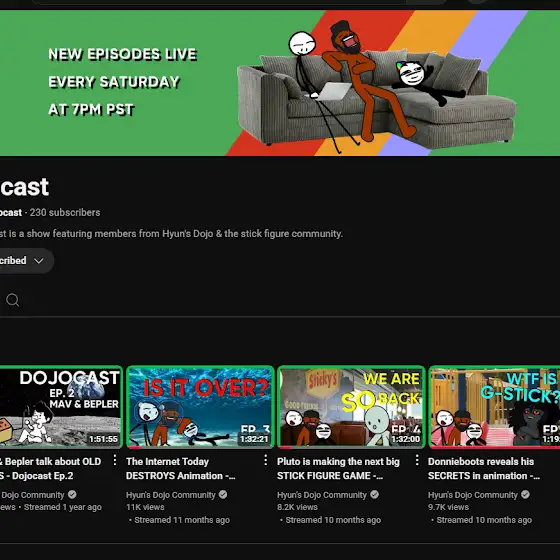Click the 1:51:55 duration badge
The image size is (560, 560).
pyautogui.click(x=103, y=439)
